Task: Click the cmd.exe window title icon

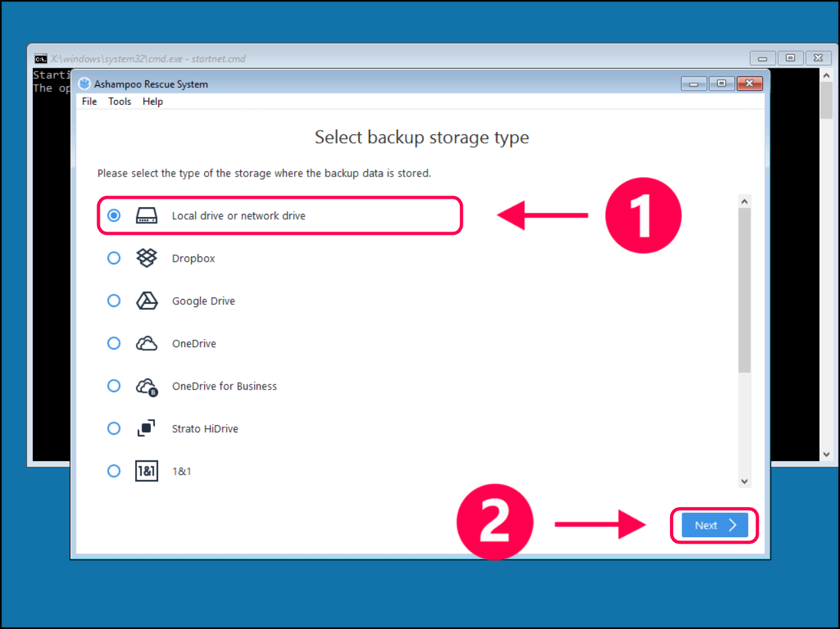Action: click(41, 58)
